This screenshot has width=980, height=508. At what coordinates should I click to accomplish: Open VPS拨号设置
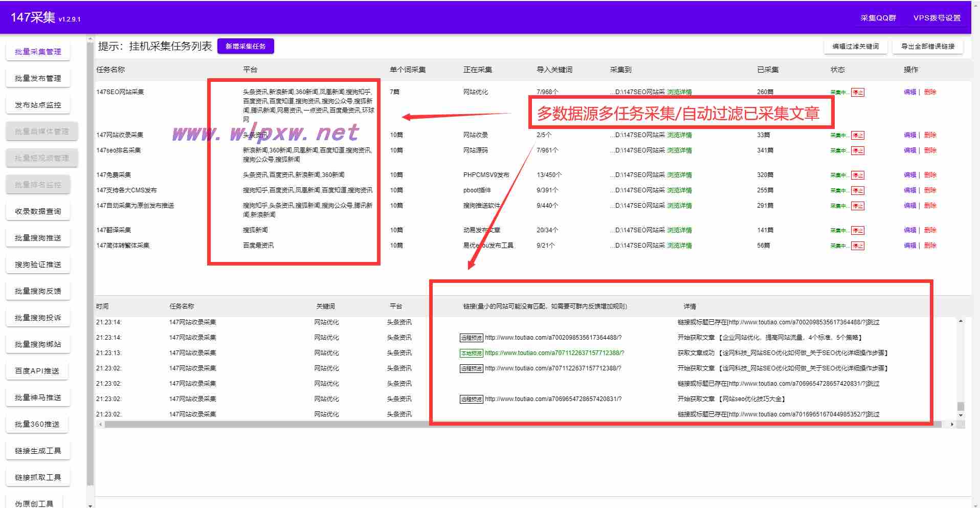(x=937, y=18)
